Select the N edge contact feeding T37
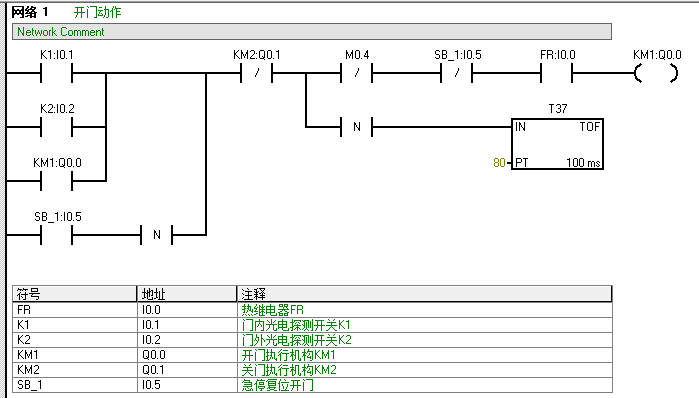Screen dimensions: 699x398 point(357,127)
